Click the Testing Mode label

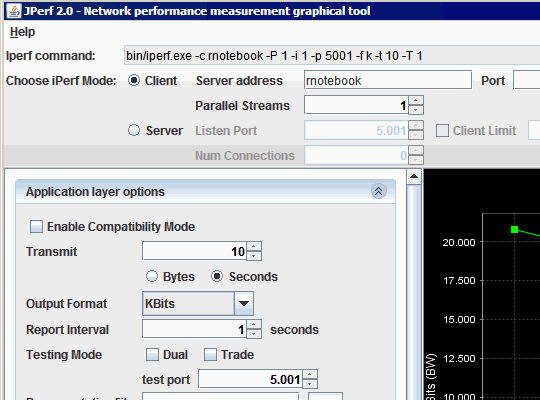click(x=64, y=355)
